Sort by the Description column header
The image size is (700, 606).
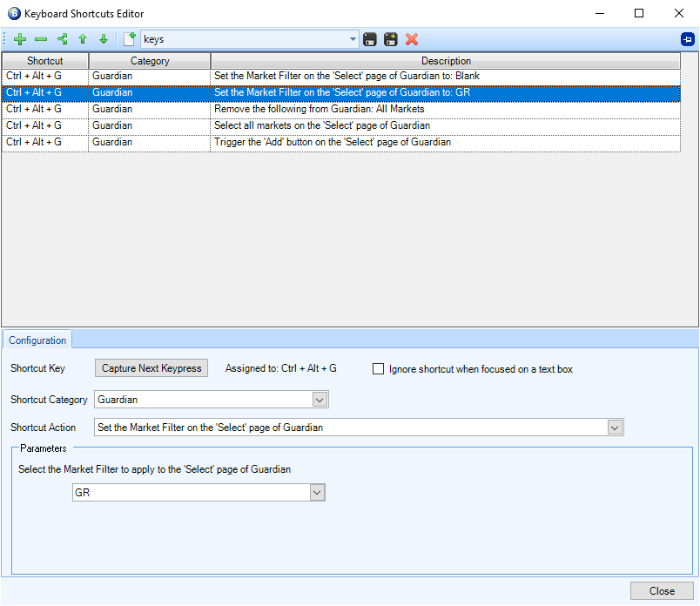pyautogui.click(x=446, y=61)
